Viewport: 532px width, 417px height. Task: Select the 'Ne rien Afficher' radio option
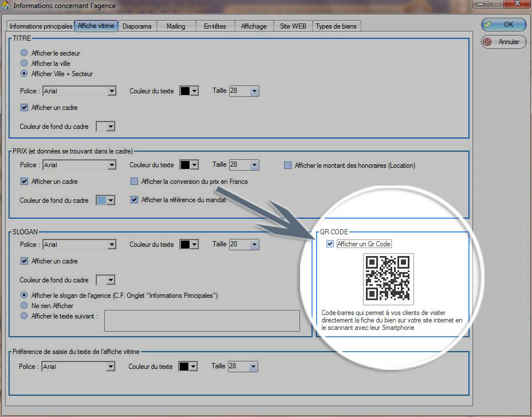24,305
